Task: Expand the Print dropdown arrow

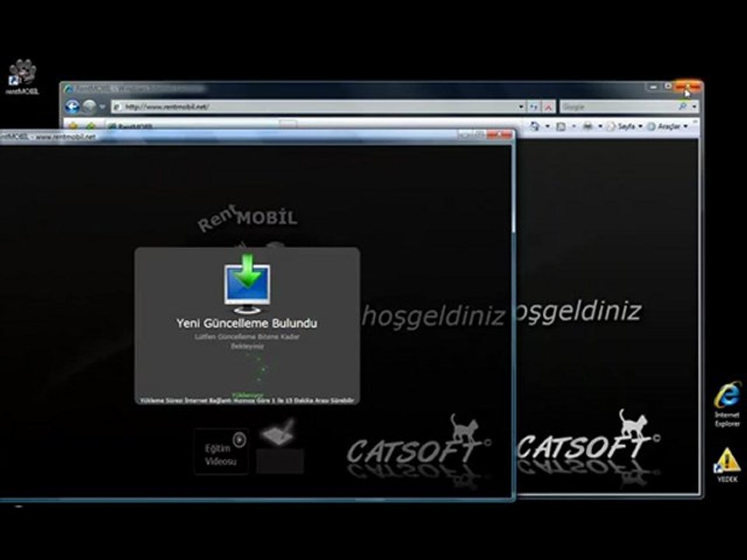Action: pyautogui.click(x=600, y=126)
